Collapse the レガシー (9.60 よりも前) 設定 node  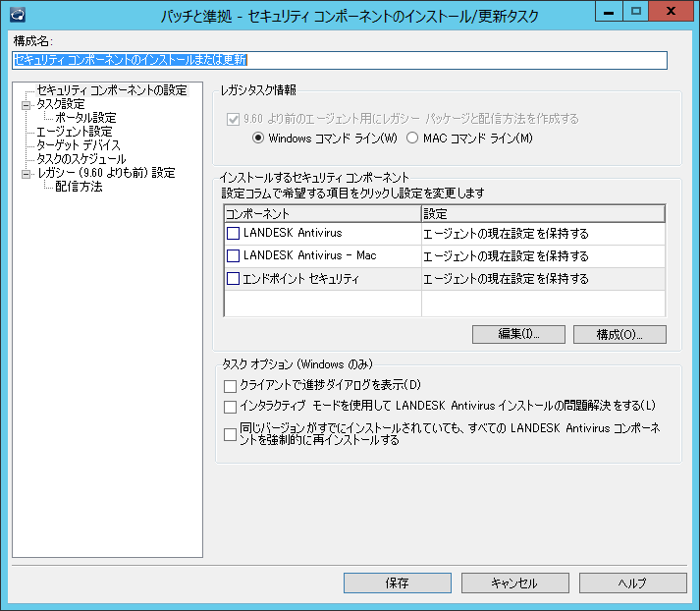[x=26, y=174]
